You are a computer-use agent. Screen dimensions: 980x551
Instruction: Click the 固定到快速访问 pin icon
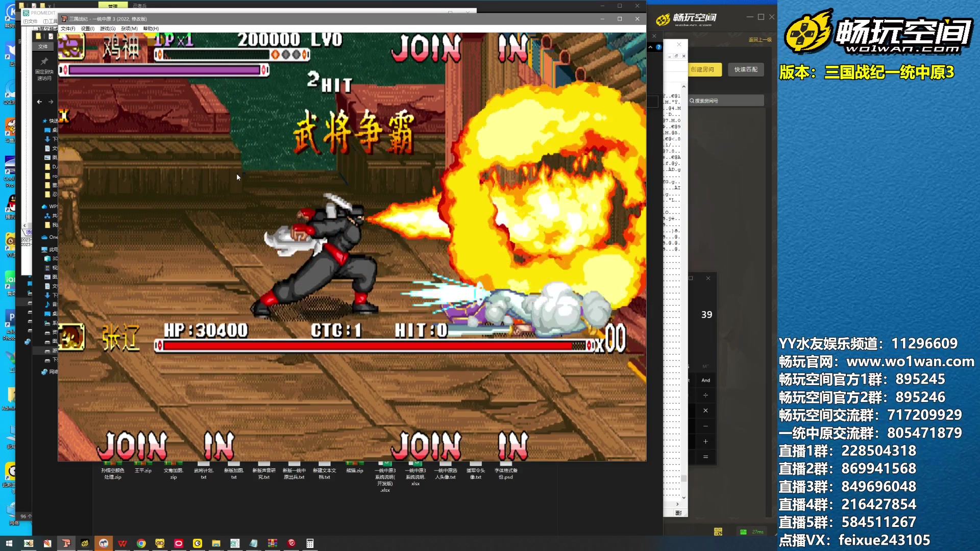tap(44, 61)
